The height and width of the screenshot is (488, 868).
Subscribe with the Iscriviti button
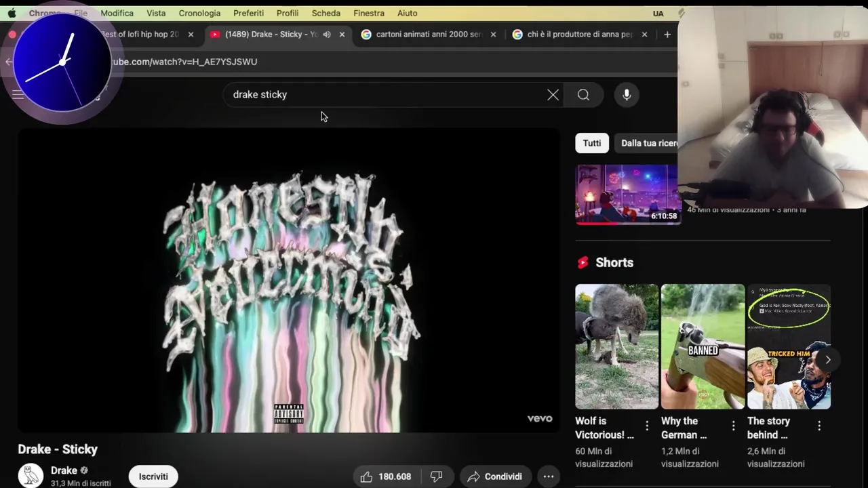[153, 476]
